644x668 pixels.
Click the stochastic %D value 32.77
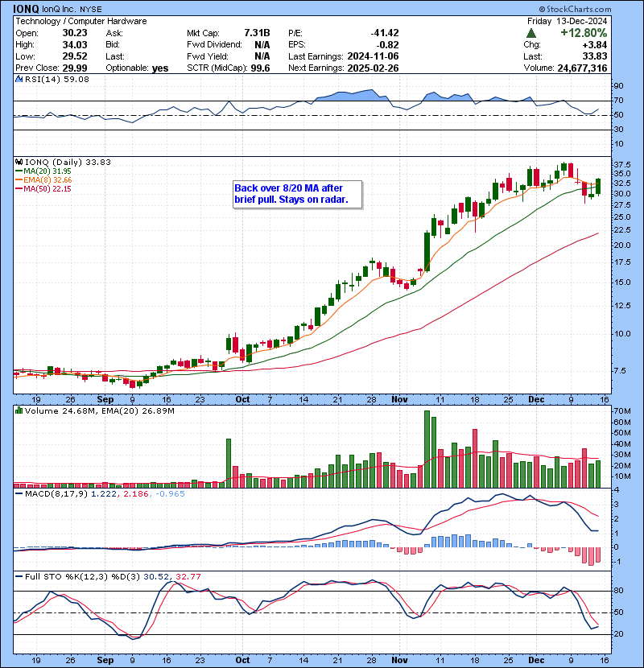(188, 577)
